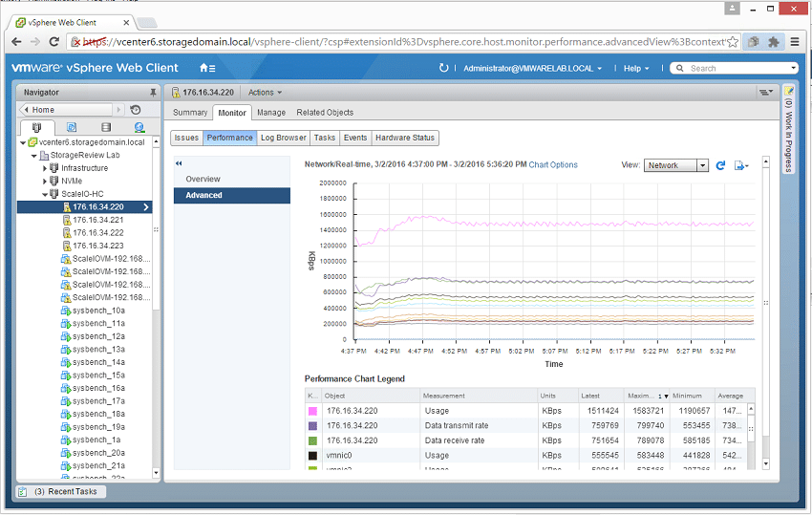Collapse the Overview/Advanced side panel
This screenshot has width=812, height=515.
179,163
